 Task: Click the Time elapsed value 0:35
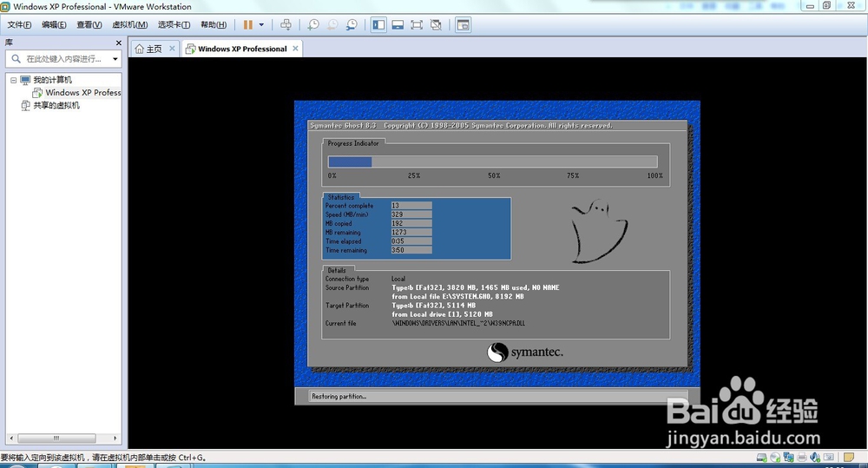point(411,241)
